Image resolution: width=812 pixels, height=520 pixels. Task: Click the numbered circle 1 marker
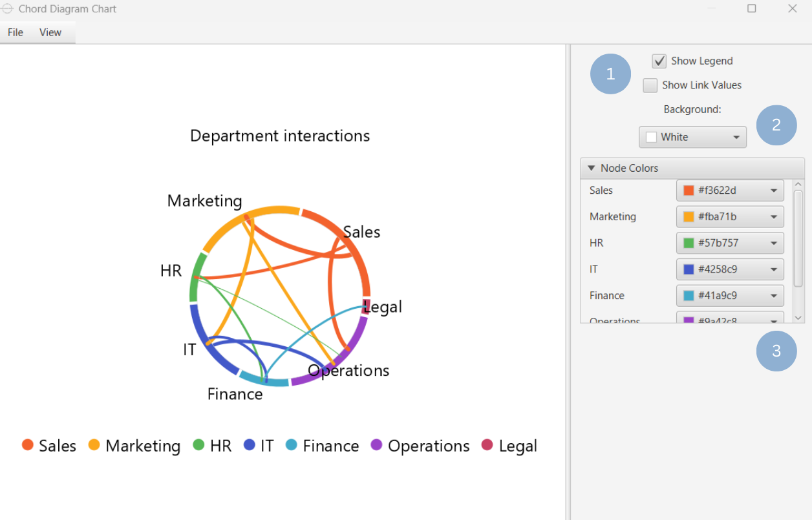coord(611,74)
